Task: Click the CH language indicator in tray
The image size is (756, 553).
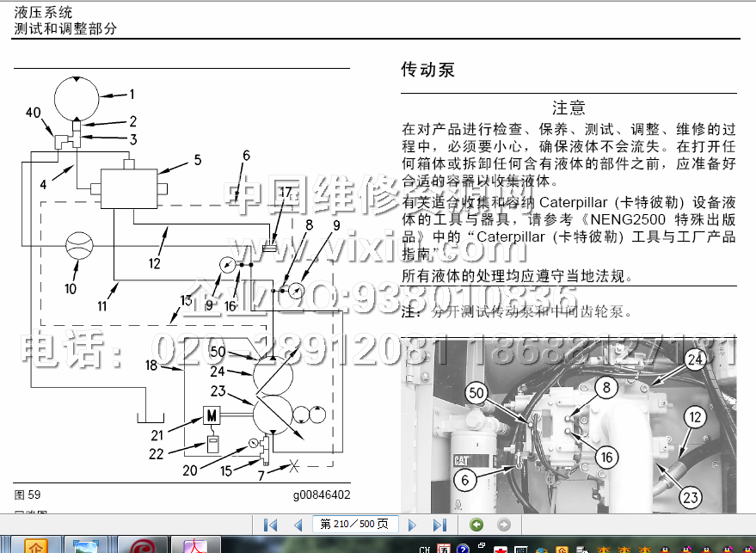Action: pos(425,548)
